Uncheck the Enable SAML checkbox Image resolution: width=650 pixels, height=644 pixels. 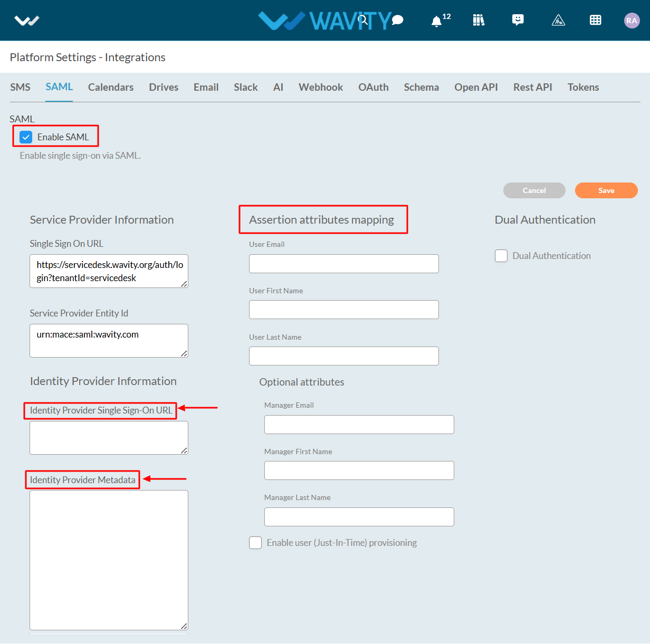click(26, 137)
